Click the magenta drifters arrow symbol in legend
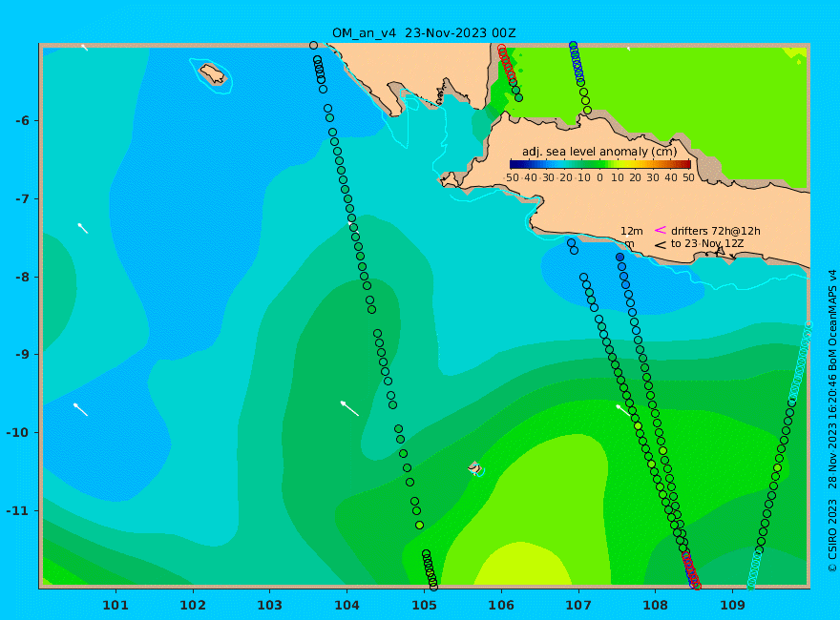This screenshot has width=840, height=620. click(x=660, y=230)
